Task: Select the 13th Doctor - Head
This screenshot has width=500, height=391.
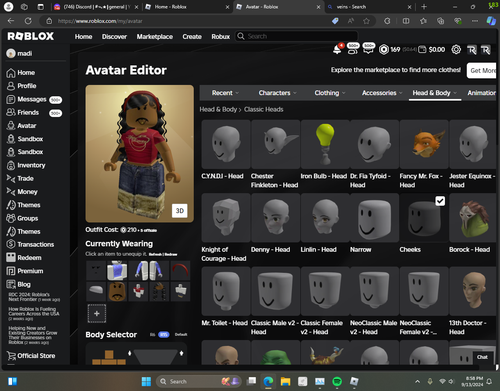Action: click(x=473, y=291)
